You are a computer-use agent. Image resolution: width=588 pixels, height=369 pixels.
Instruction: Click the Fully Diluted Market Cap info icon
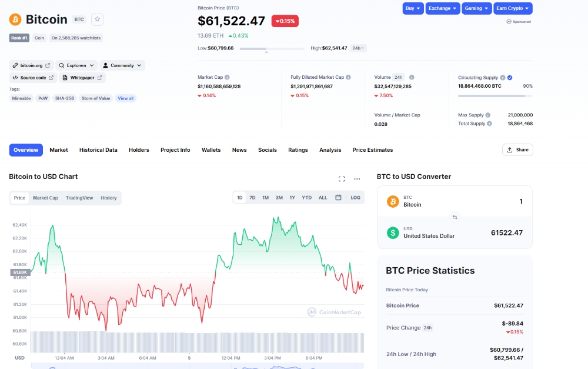pyautogui.click(x=348, y=77)
